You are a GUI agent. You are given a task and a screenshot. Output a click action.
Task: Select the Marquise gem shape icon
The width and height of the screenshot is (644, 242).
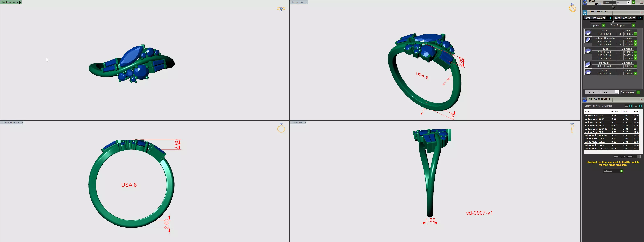[588, 65]
